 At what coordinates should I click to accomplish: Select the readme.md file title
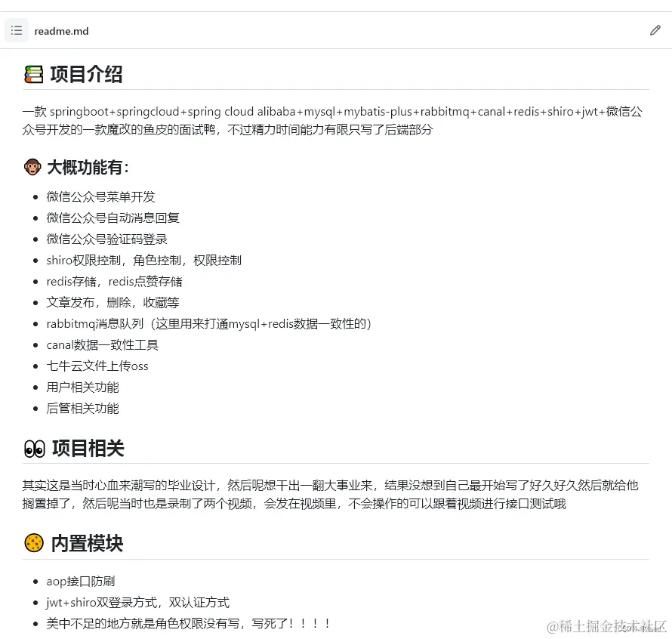point(61,31)
